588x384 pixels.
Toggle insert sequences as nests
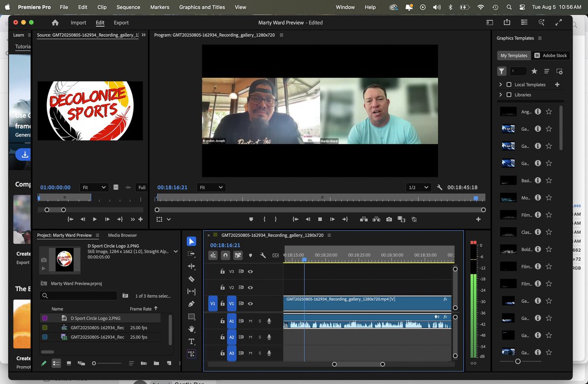213,255
